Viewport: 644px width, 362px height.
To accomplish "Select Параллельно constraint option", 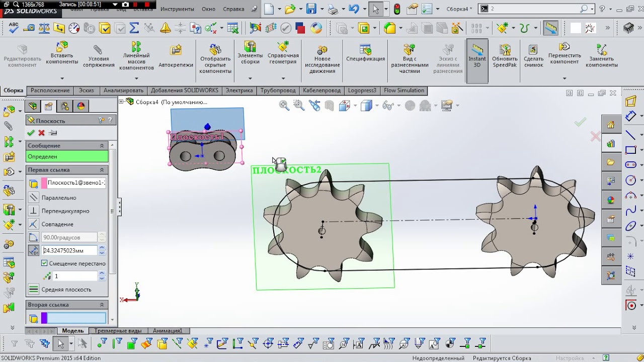I will point(34,198).
